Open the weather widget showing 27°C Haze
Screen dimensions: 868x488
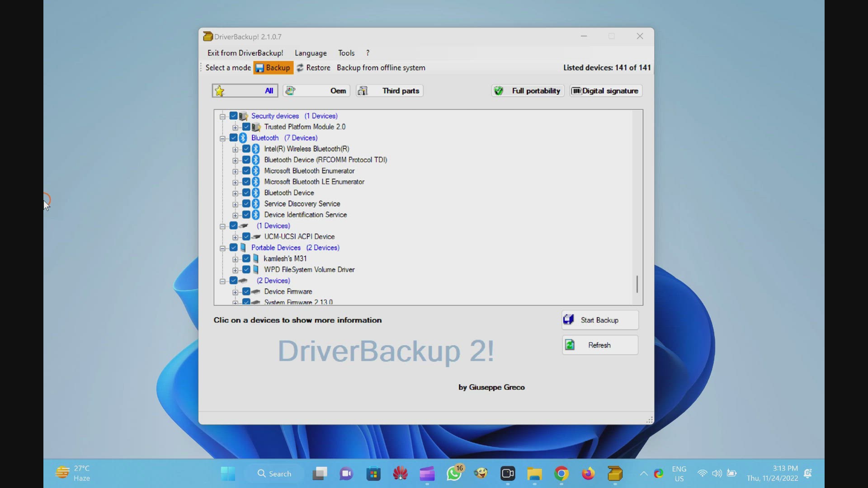pos(73,474)
